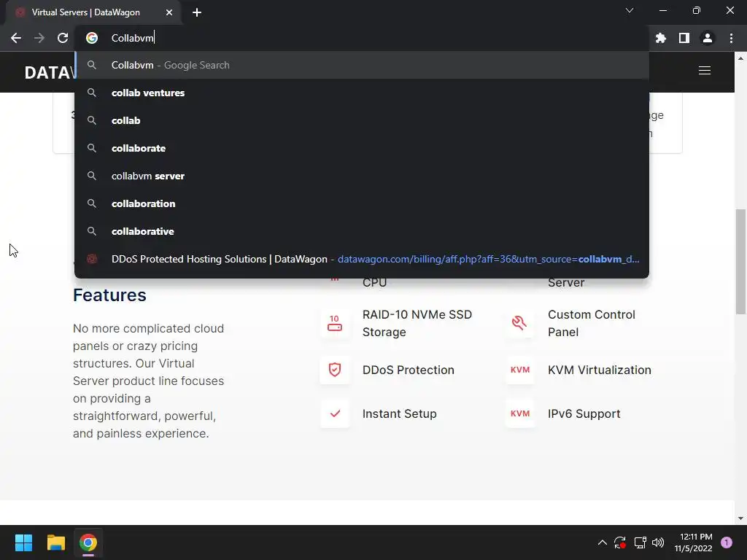The image size is (747, 560).
Task: Open the DDoS Protected Hosting Solutions history suggestion
Action: pos(362,259)
